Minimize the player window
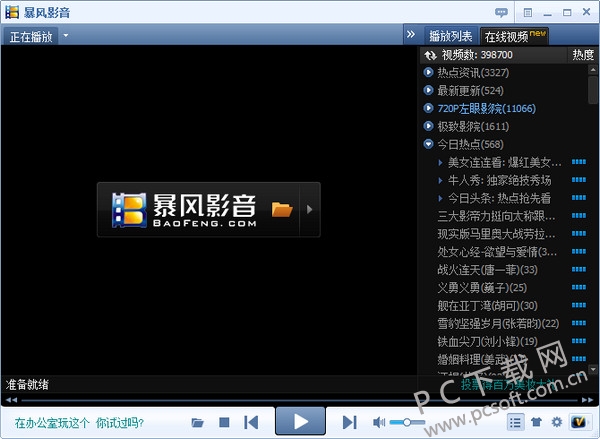600x439 pixels. point(548,13)
